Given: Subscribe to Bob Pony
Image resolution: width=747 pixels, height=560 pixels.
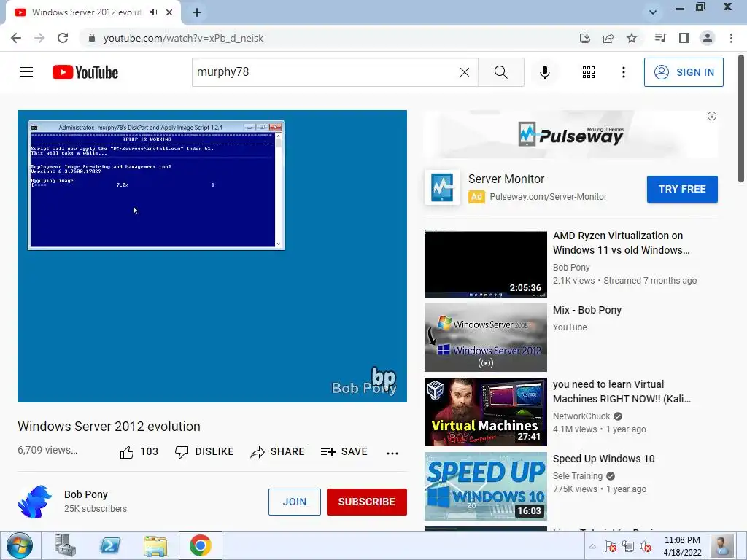Looking at the screenshot, I should click(366, 502).
